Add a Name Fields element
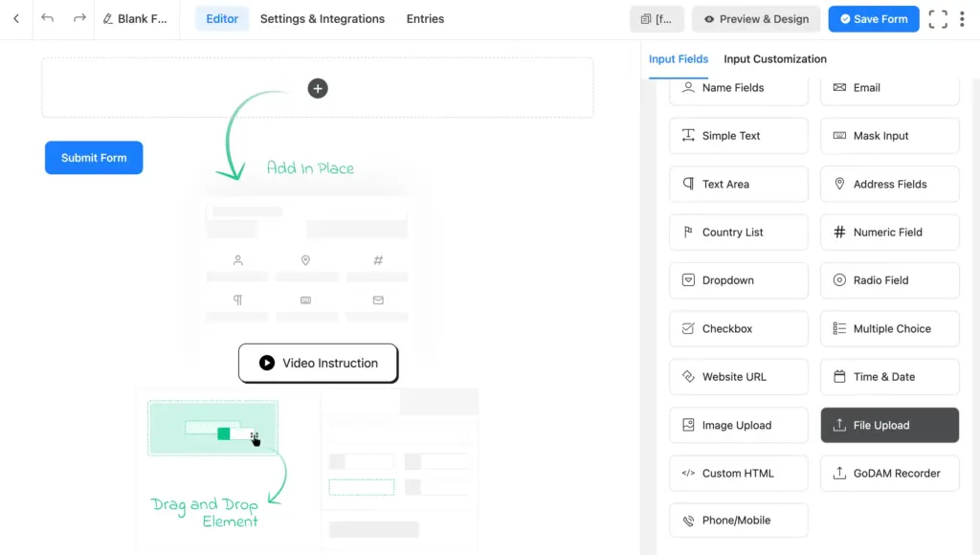Viewport: 980px width, 555px height. [738, 87]
